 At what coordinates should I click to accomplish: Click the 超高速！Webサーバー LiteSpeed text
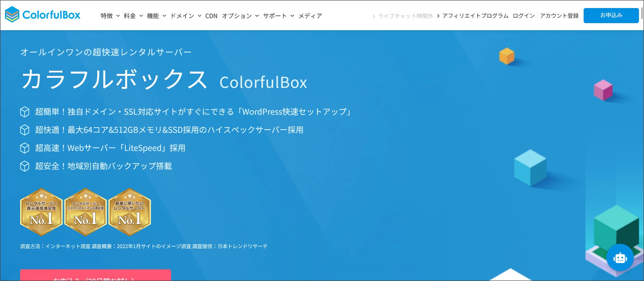coord(110,148)
